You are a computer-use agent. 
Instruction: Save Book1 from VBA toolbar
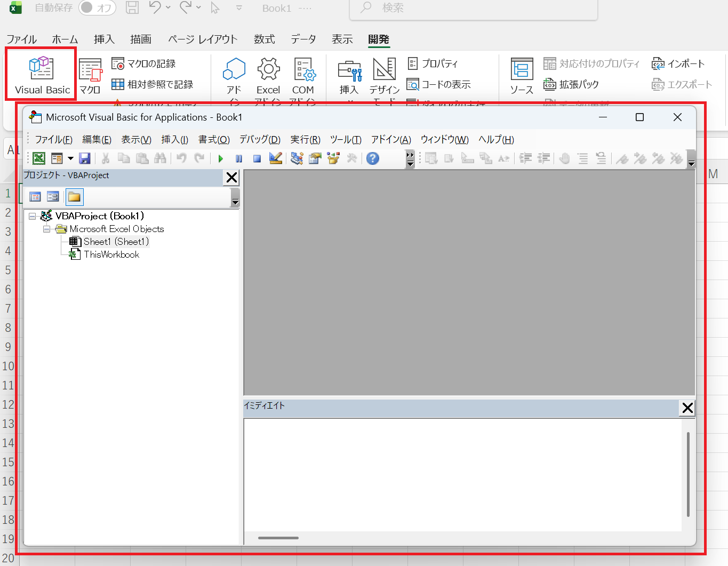84,158
